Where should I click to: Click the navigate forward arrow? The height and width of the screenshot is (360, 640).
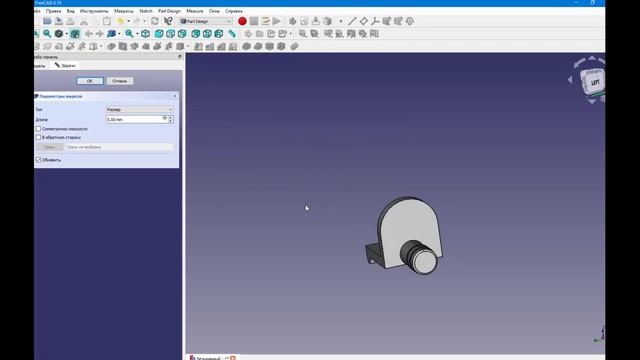(99, 34)
